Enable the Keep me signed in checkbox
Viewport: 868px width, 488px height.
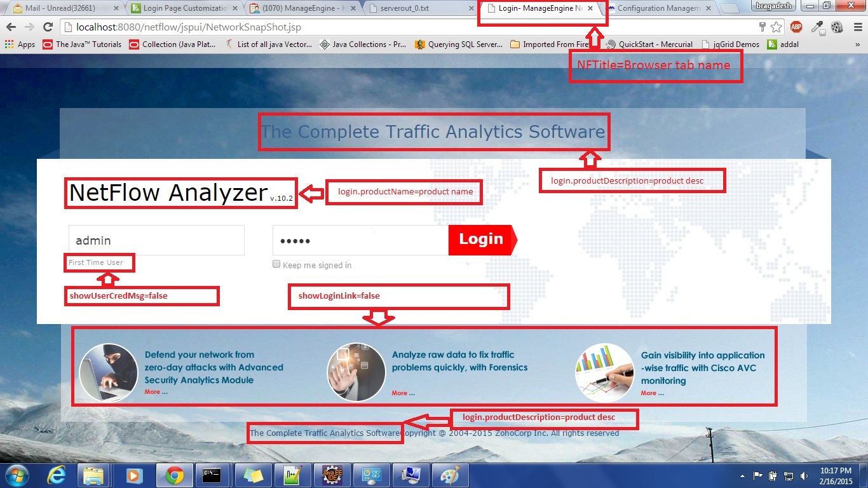tap(276, 264)
